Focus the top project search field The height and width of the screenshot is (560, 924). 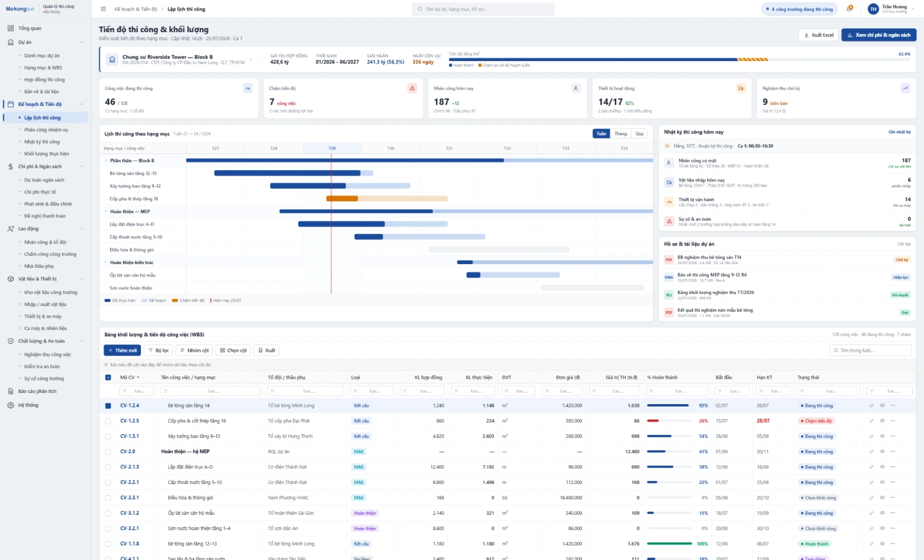tap(483, 9)
